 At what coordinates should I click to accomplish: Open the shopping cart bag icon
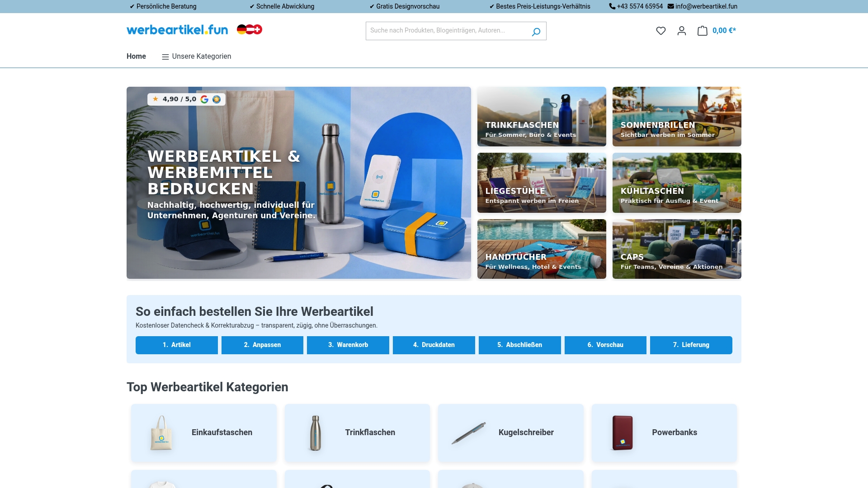coord(702,31)
